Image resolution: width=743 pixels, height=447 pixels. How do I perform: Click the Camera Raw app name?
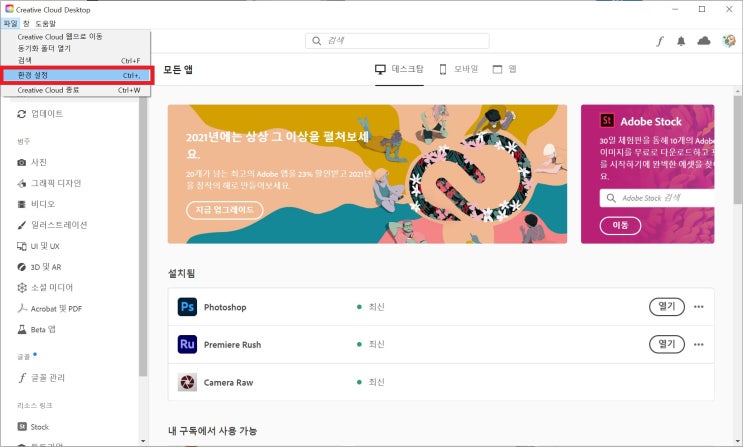pos(228,383)
